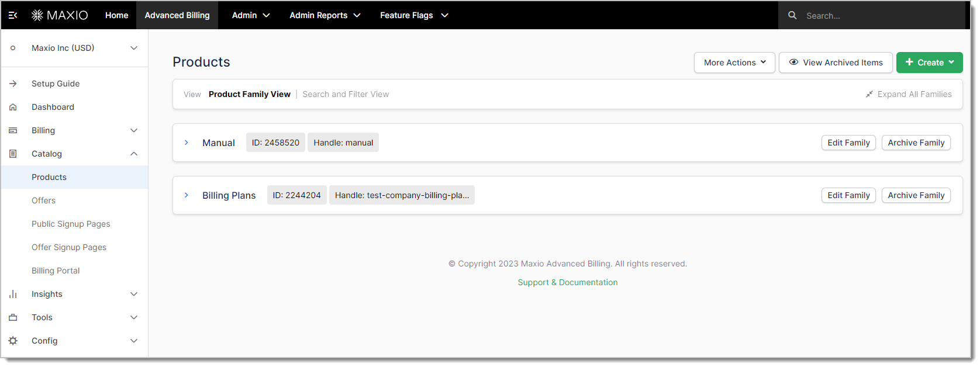
Task: Expand All Families
Action: click(x=909, y=94)
